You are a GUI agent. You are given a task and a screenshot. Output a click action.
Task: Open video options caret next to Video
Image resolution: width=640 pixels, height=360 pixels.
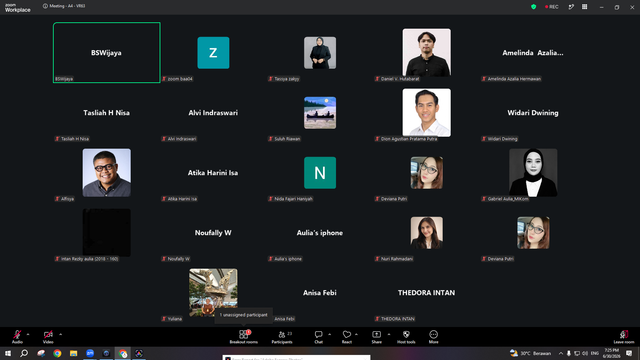60,334
